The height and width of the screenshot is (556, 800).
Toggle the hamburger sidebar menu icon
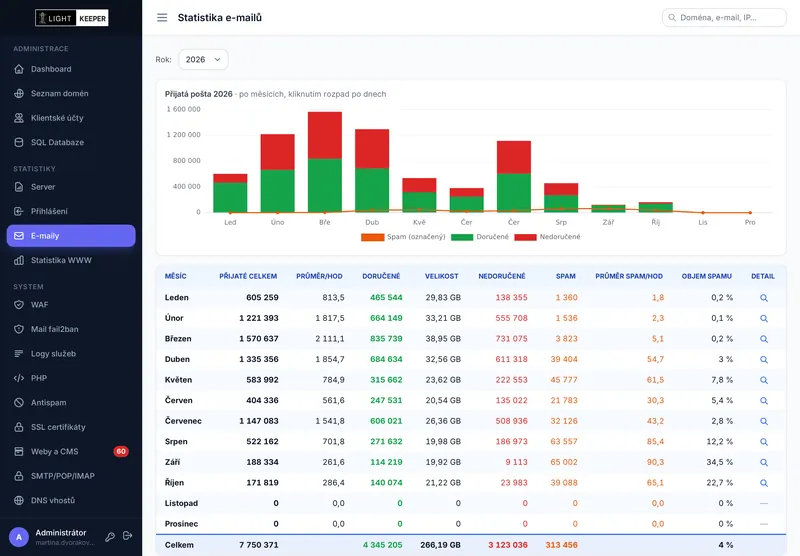click(162, 18)
